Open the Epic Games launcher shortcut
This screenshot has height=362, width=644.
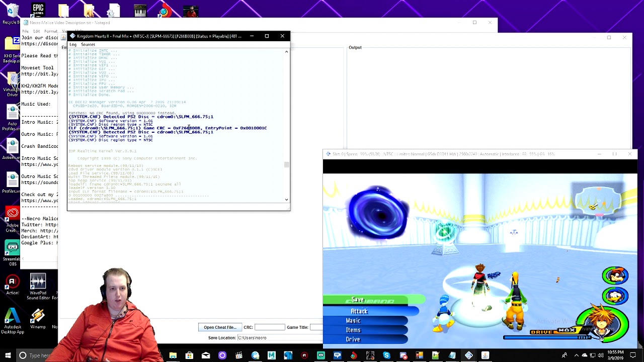pyautogui.click(x=38, y=10)
